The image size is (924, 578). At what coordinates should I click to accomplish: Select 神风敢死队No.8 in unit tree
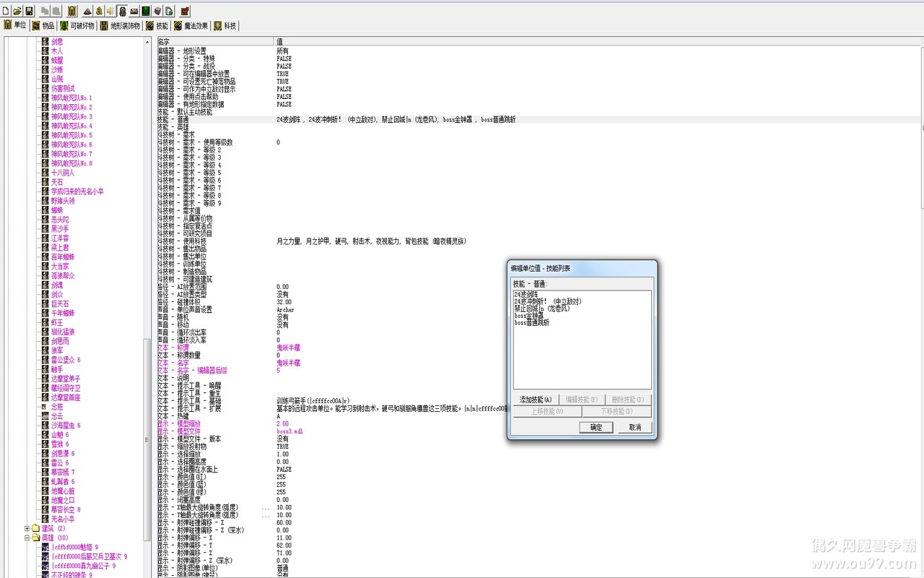[71, 163]
